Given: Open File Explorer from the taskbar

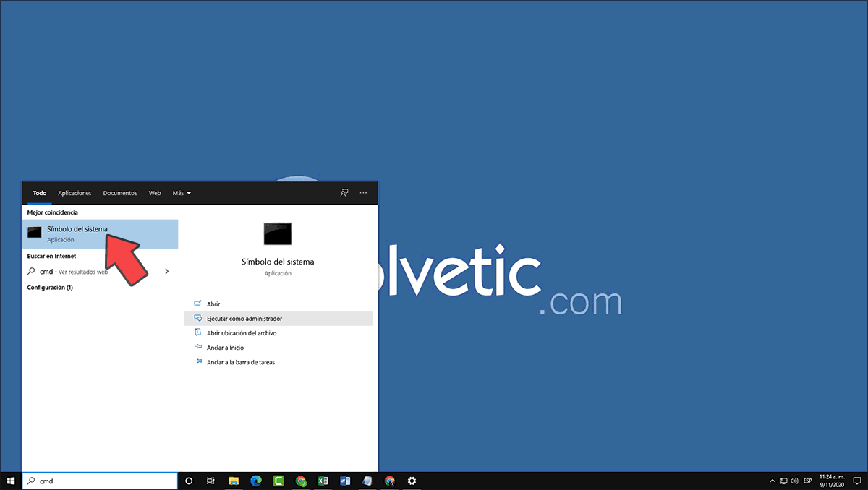Looking at the screenshot, I should (234, 481).
